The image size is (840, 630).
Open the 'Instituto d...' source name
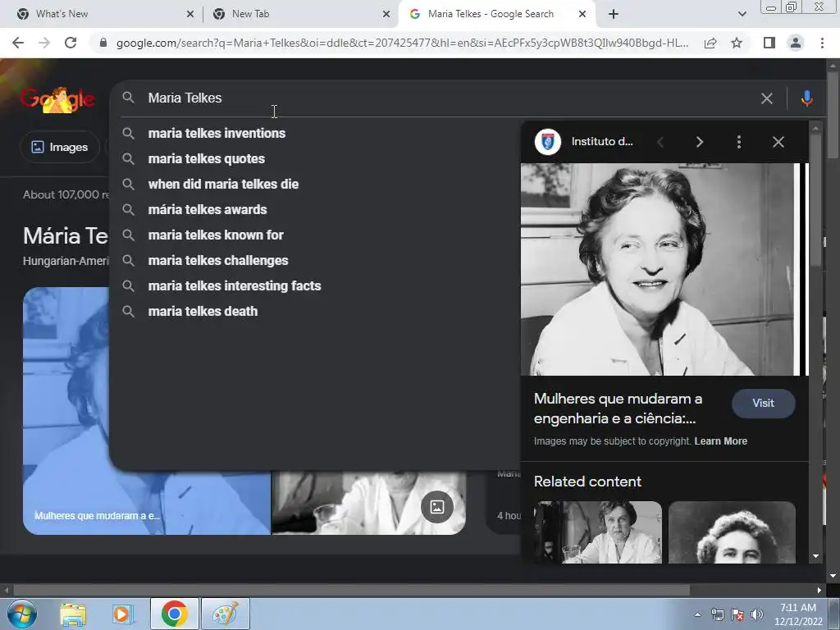coord(601,142)
